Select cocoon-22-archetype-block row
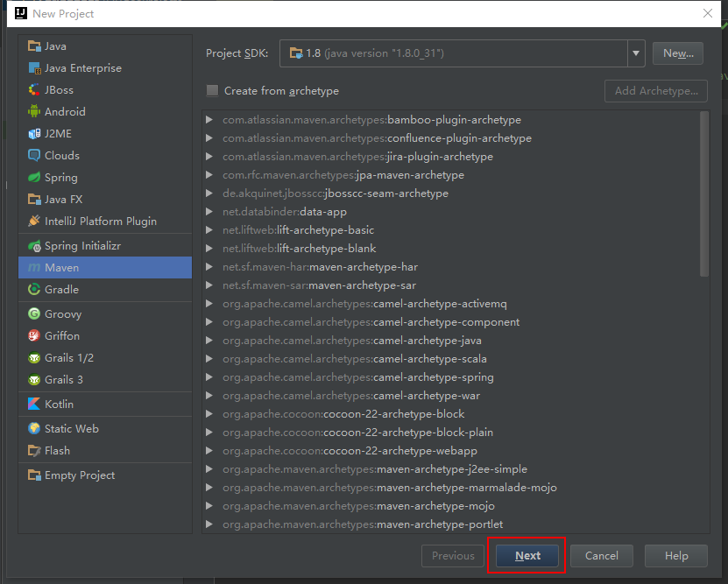Screen dimensions: 728x584 point(456,414)
